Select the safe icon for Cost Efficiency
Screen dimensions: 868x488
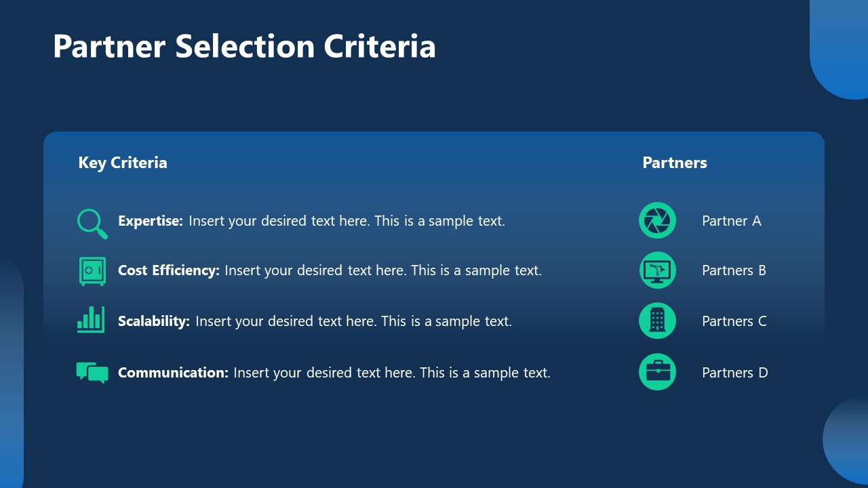(x=92, y=271)
